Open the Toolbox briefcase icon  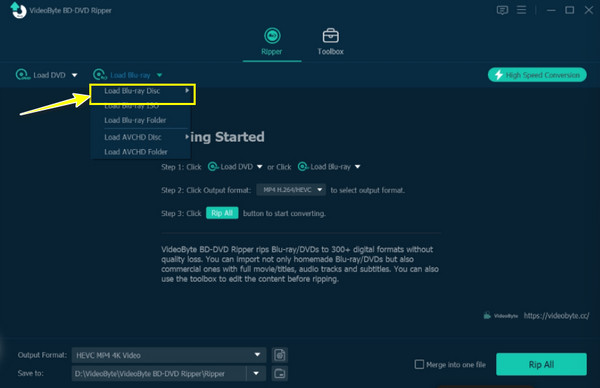coord(331,36)
